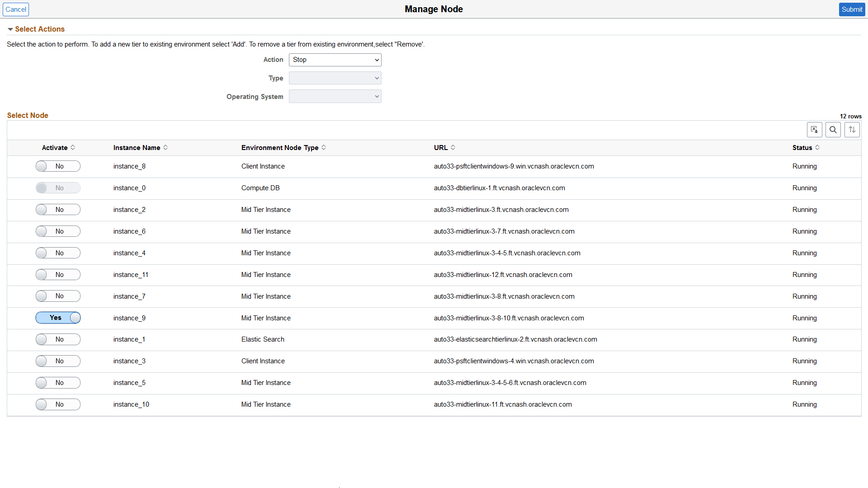Open the Operating System dropdown
Image resolution: width=868 pixels, height=488 pixels.
pos(335,96)
